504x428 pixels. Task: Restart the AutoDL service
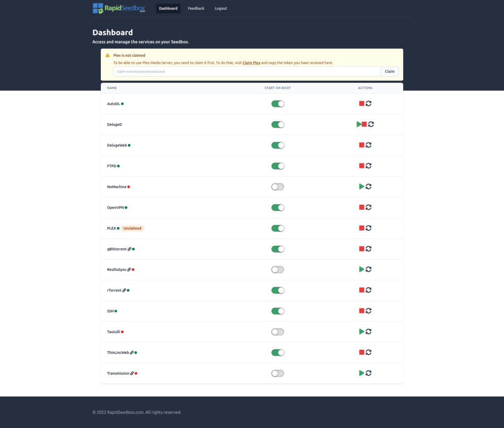(x=368, y=103)
